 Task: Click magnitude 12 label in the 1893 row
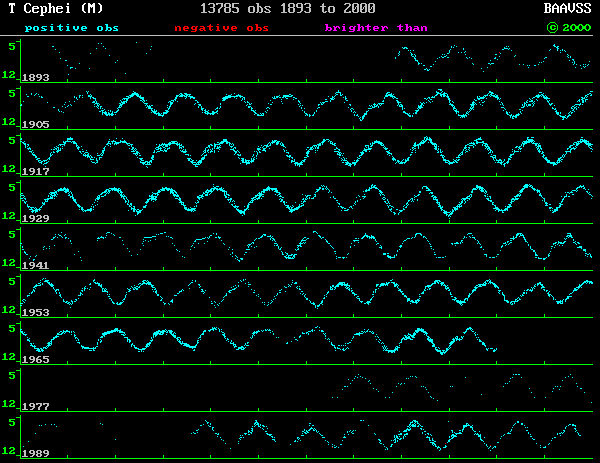9,75
